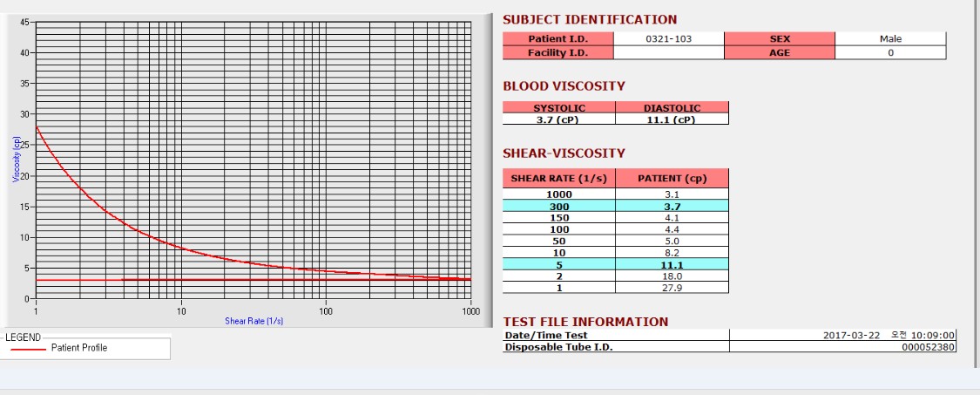Select the DIASTOLIC 11.1 (cP) value

pos(672,119)
